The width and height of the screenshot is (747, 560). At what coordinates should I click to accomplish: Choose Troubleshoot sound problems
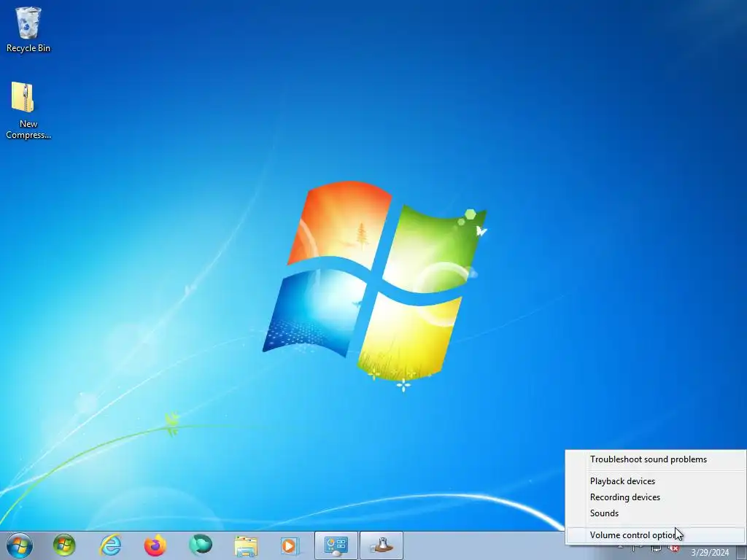[656, 459]
